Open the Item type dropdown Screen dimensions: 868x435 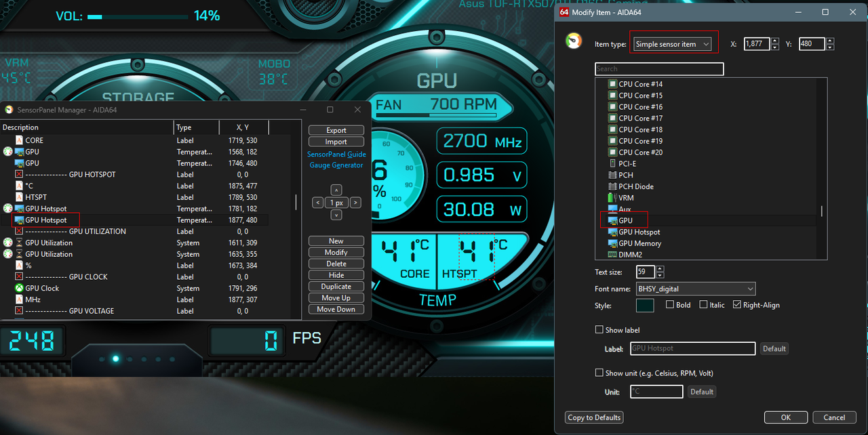671,44
